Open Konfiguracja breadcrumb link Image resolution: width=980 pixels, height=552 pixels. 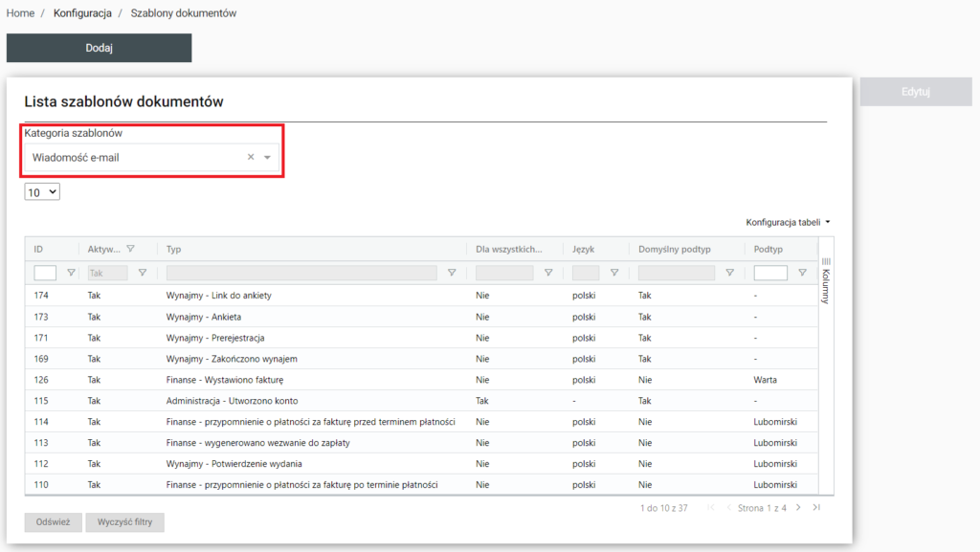(82, 13)
